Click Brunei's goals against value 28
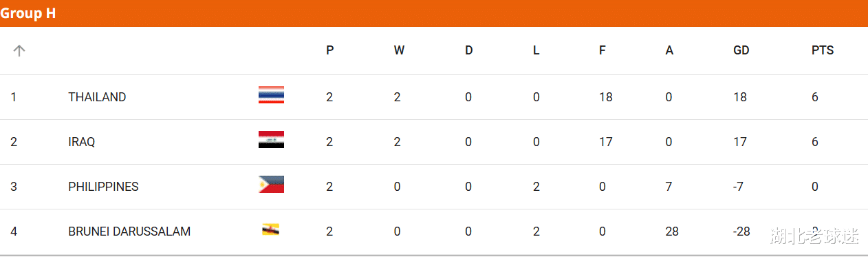Viewport: 868px width, 257px height. click(672, 232)
